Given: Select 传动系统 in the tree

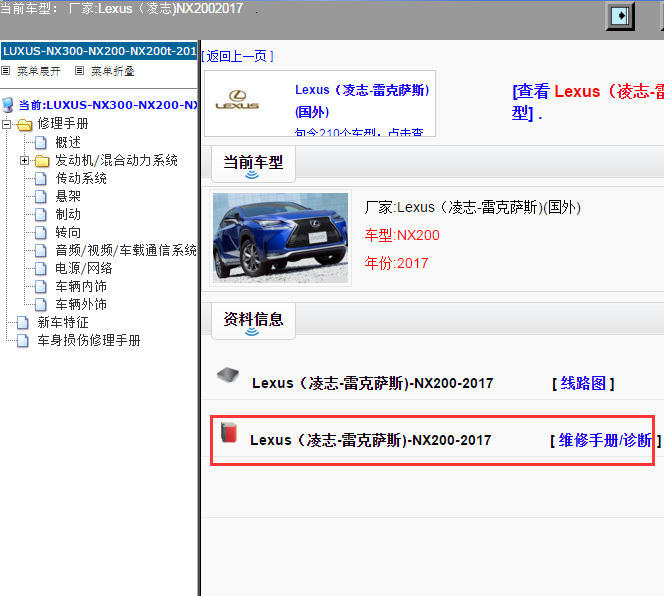Looking at the screenshot, I should pos(81,178).
